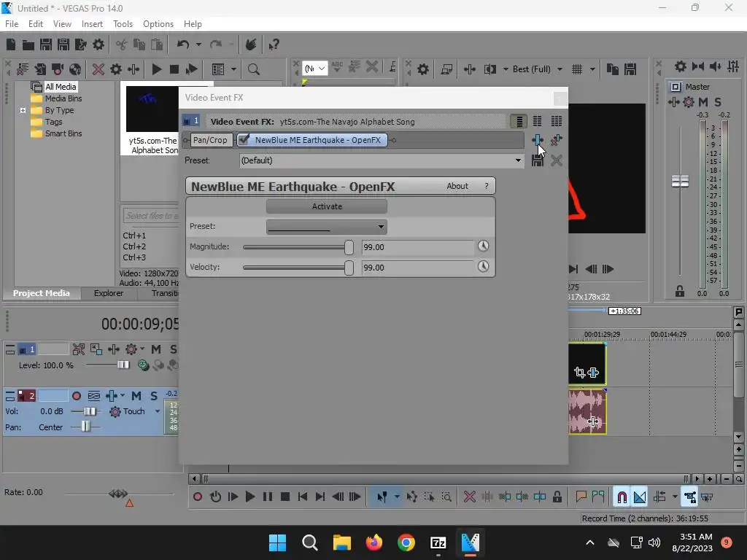
Task: Click the NewBlue help question mark
Action: 487,186
